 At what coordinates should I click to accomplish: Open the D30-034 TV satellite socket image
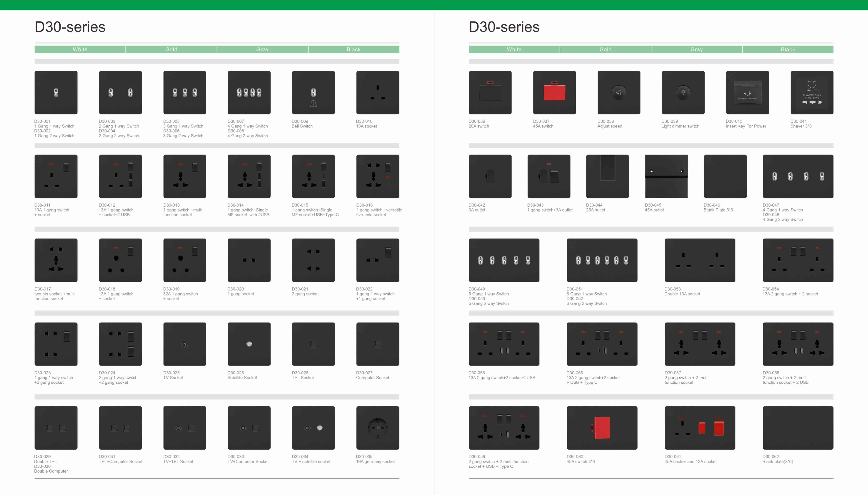[313, 428]
